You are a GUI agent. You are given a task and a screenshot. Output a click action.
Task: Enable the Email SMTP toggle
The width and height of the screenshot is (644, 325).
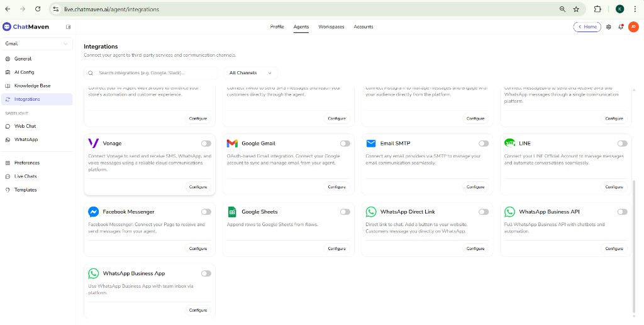tap(484, 144)
